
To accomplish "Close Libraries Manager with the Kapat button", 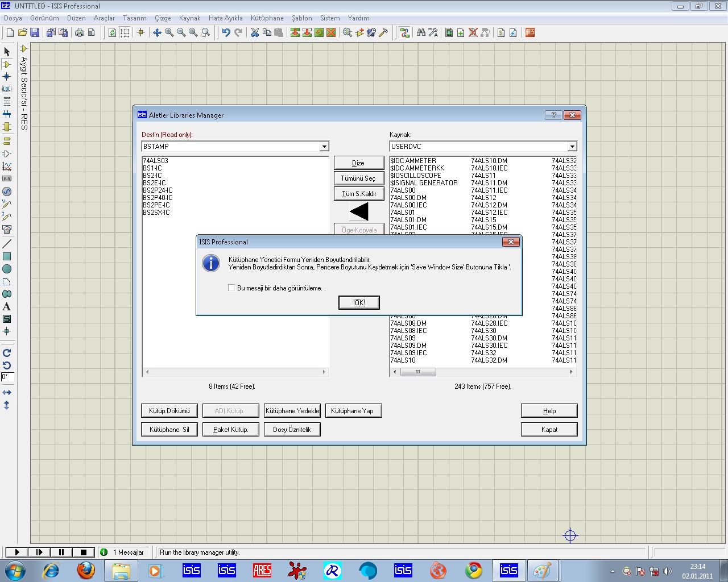I will pos(549,430).
